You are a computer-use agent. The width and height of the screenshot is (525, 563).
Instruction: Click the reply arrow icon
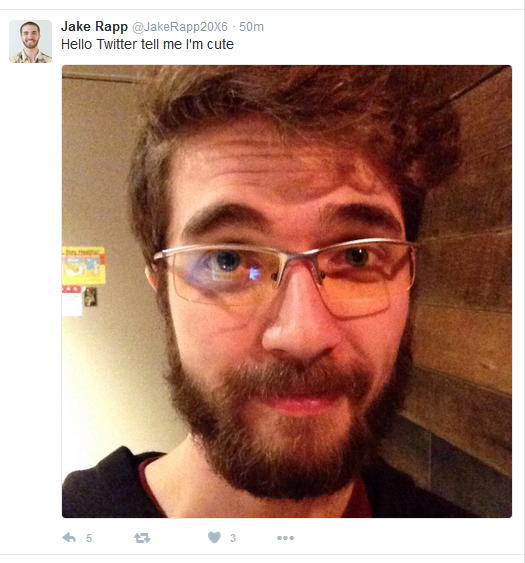69,538
